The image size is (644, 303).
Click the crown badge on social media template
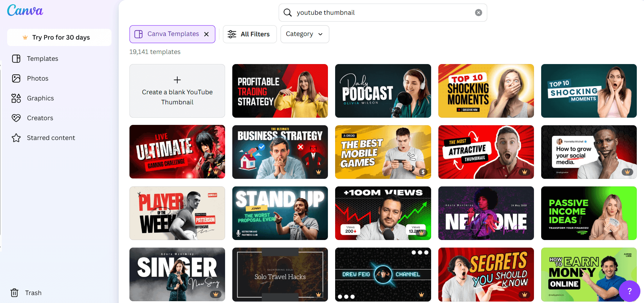(627, 172)
